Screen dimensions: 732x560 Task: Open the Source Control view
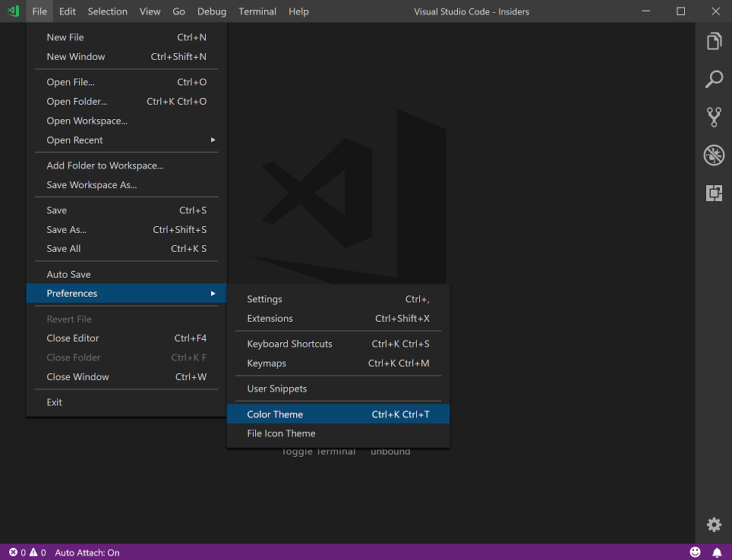(714, 117)
